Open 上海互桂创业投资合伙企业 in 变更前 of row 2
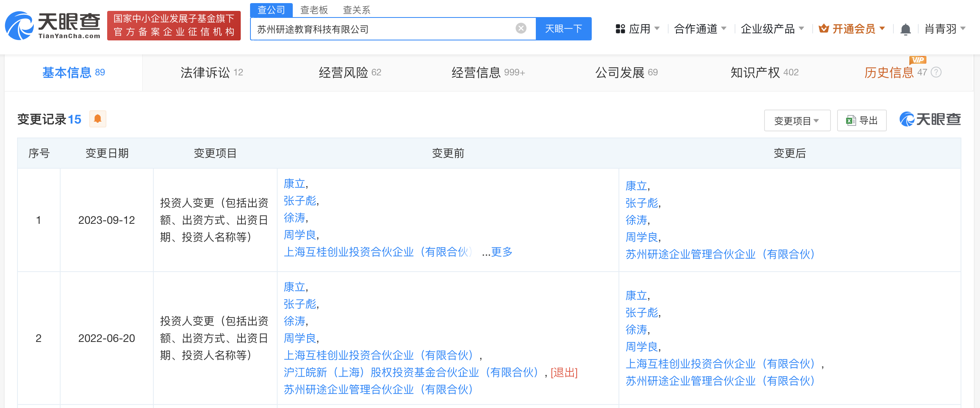 click(378, 355)
